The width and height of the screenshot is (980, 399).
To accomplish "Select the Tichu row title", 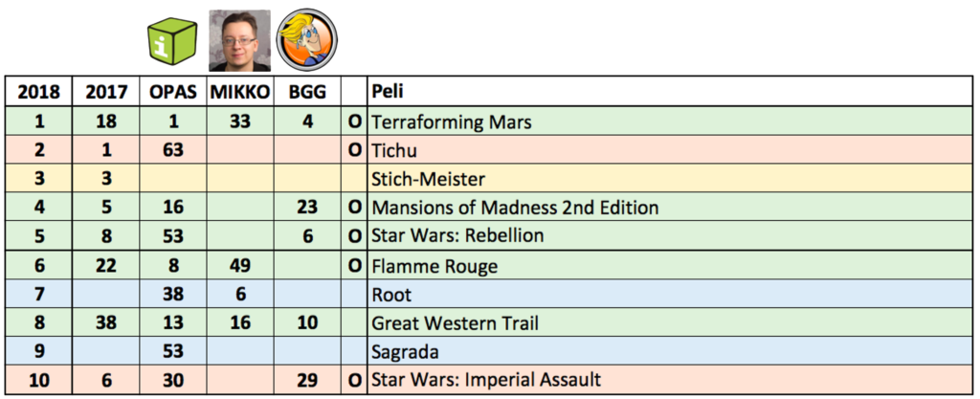I will click(x=393, y=150).
